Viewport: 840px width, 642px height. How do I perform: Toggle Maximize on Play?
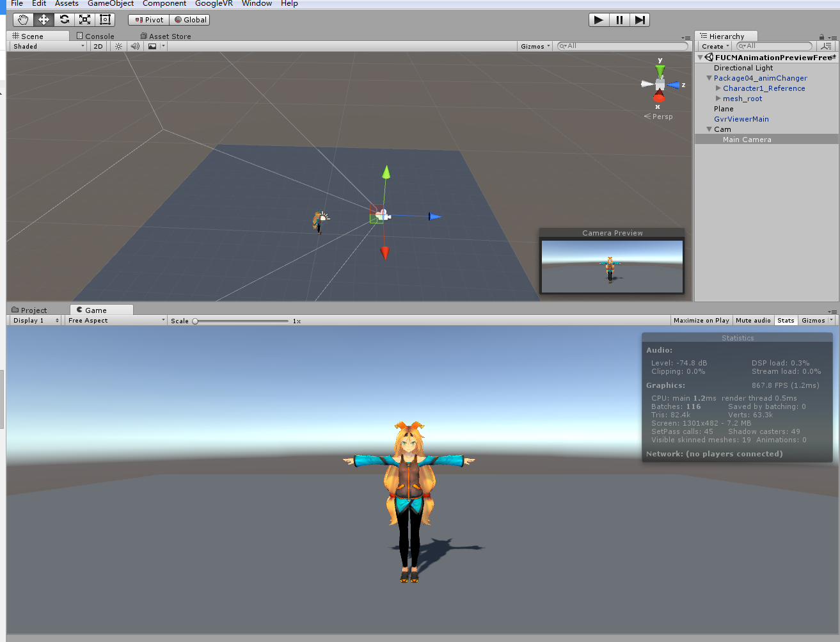point(701,320)
